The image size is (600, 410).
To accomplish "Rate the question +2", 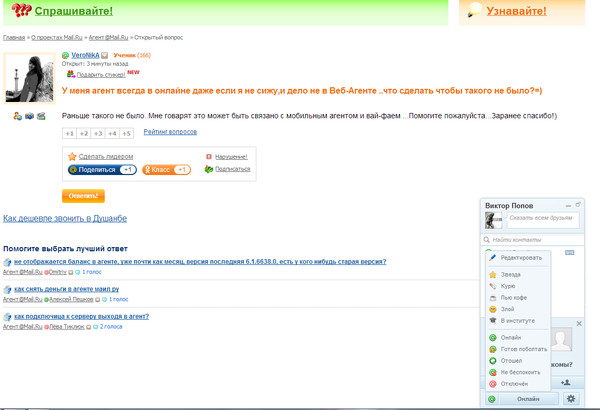I will (x=83, y=133).
